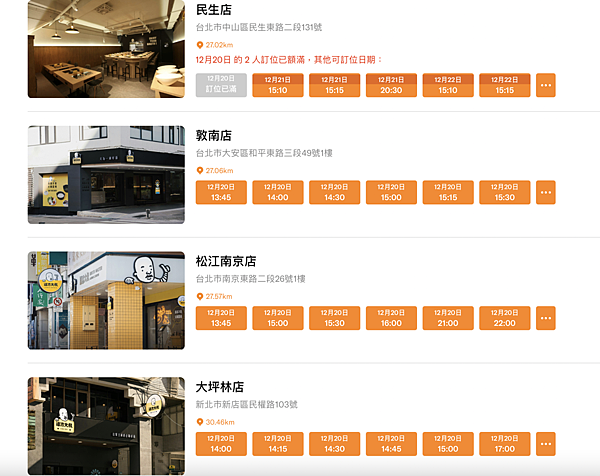The height and width of the screenshot is (476, 600).
Task: Show more time slots for 大坪林店
Action: pyautogui.click(x=546, y=444)
